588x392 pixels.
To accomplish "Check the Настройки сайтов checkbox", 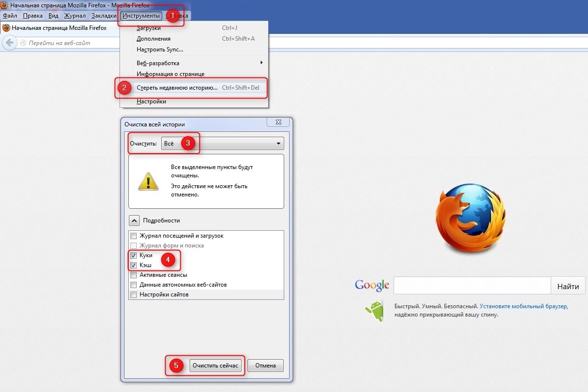I will tap(133, 294).
